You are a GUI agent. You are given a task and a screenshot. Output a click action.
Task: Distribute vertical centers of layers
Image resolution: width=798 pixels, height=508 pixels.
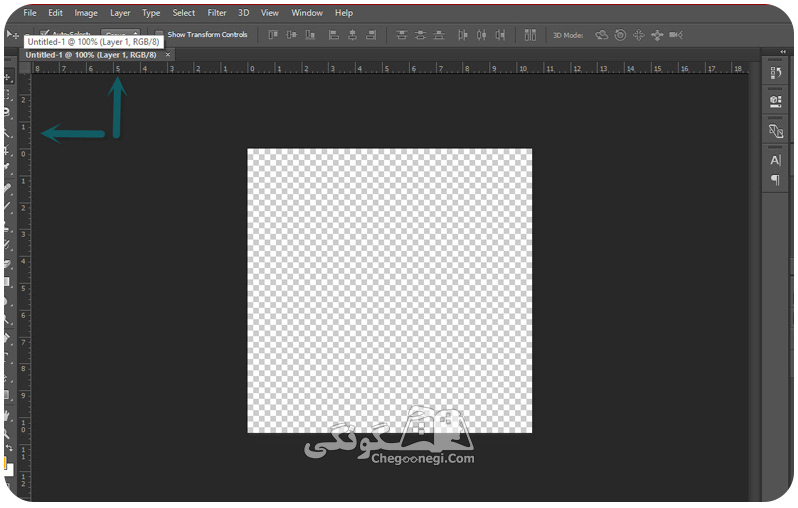click(420, 35)
